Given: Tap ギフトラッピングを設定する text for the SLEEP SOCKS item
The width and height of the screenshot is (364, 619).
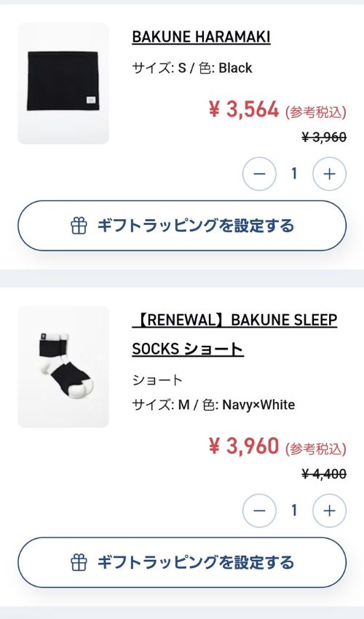Looking at the screenshot, I should point(196,562).
